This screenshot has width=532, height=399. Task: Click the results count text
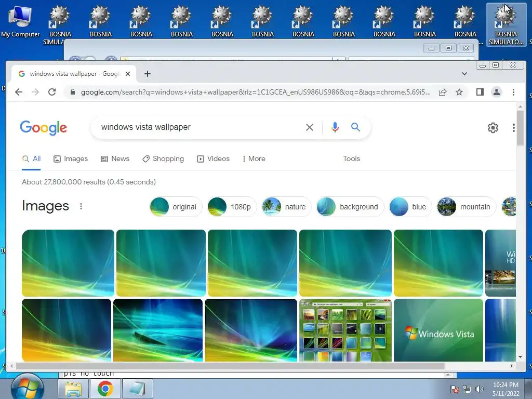click(x=88, y=182)
